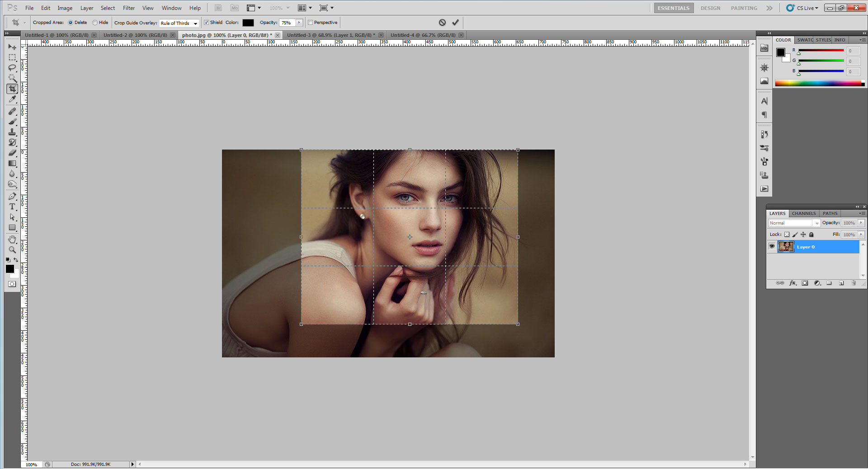Enable the Perspective checkbox
868x469 pixels.
coord(311,23)
